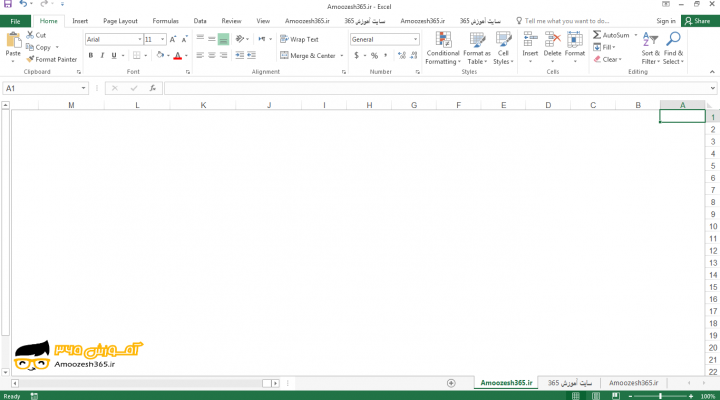This screenshot has height=400, width=720.
Task: Click the Borders icon
Action: pyautogui.click(x=137, y=55)
